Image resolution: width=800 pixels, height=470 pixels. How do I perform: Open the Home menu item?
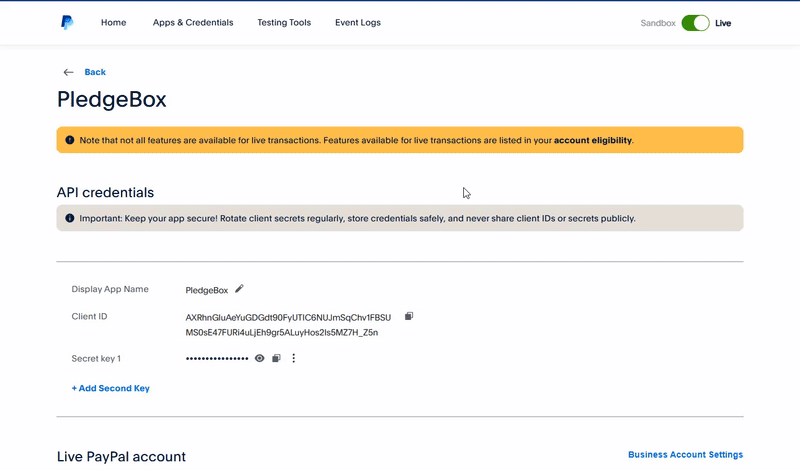113,23
